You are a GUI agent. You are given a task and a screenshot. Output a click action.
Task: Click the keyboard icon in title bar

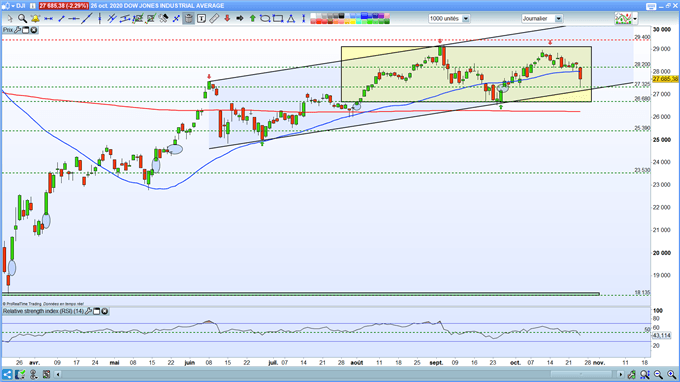651,6
